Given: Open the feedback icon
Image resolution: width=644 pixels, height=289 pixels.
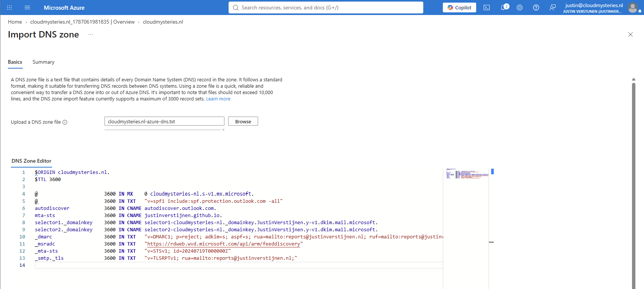Looking at the screenshot, I should click(x=553, y=7).
